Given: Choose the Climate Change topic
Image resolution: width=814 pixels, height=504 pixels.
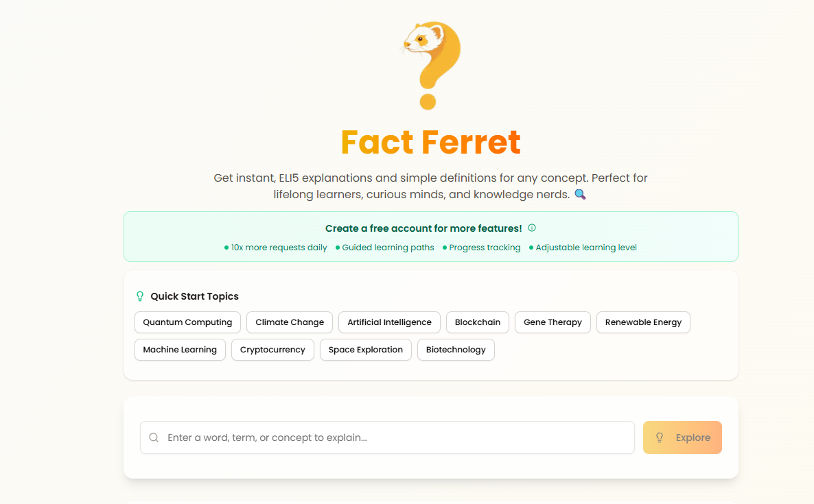Looking at the screenshot, I should coord(290,322).
